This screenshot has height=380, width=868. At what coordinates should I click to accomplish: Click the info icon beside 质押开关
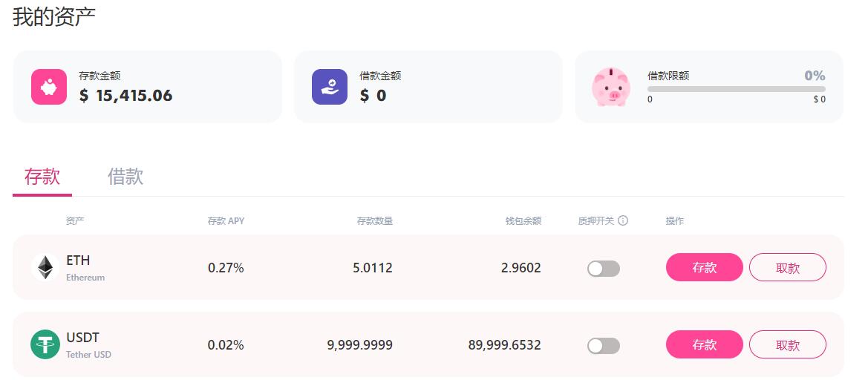[x=623, y=220]
